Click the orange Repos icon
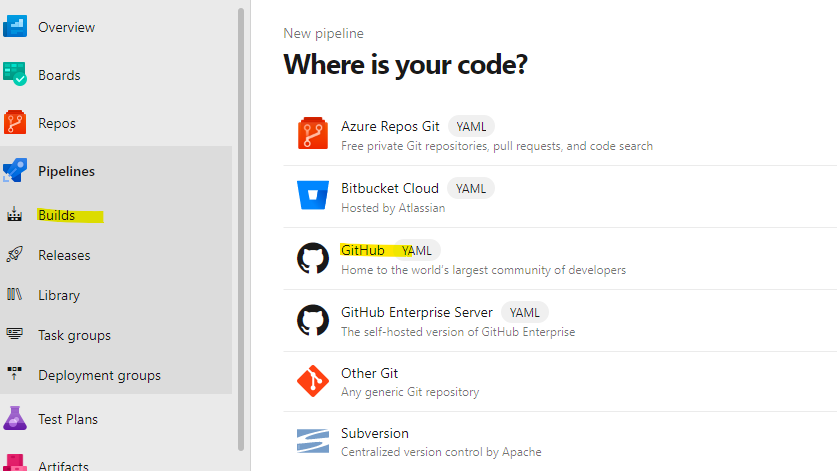Viewport: 837px width, 471px height. coord(15,123)
